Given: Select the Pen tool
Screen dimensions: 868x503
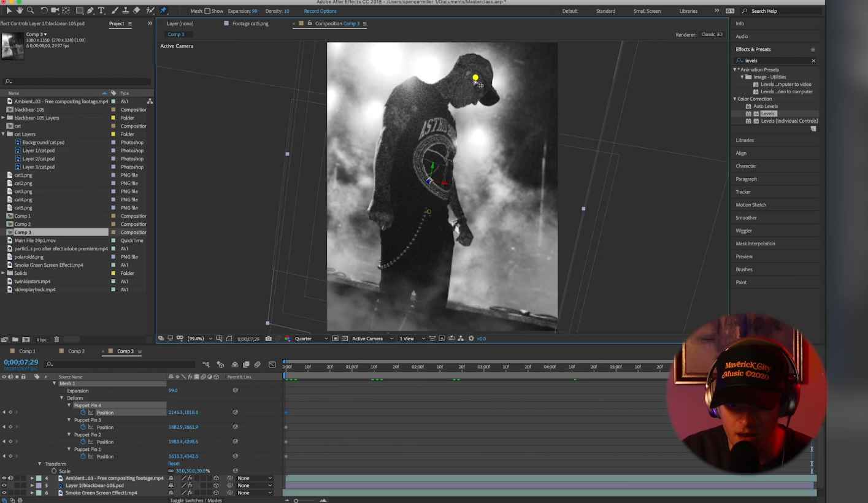Looking at the screenshot, I should click(90, 11).
